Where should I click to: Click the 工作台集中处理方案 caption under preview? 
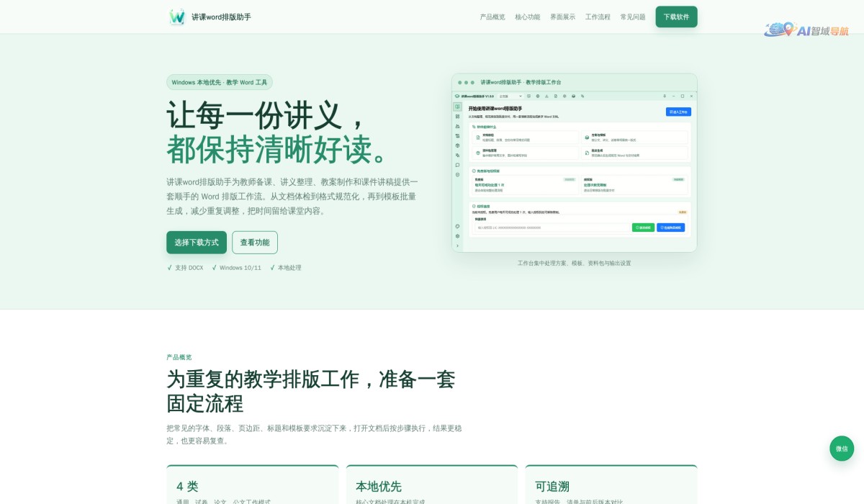tap(575, 264)
